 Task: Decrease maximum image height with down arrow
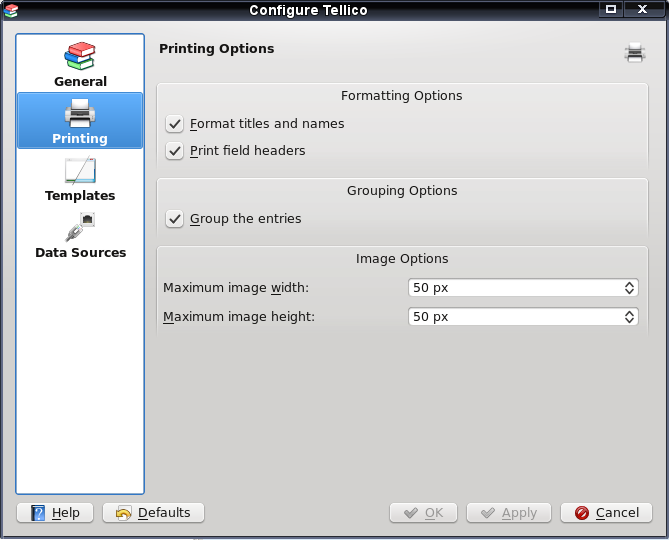(629, 320)
